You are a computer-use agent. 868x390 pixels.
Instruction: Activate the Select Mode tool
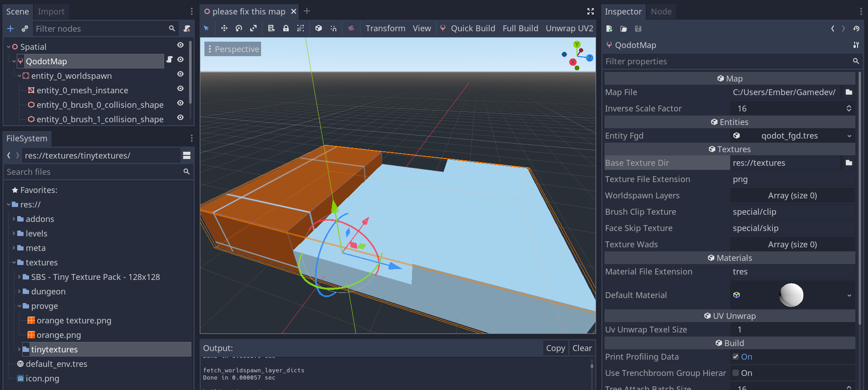coord(206,28)
